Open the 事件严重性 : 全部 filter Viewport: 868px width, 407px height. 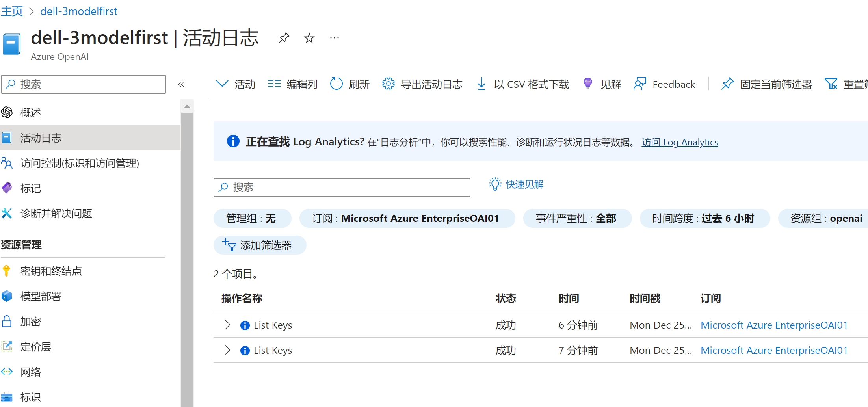577,218
